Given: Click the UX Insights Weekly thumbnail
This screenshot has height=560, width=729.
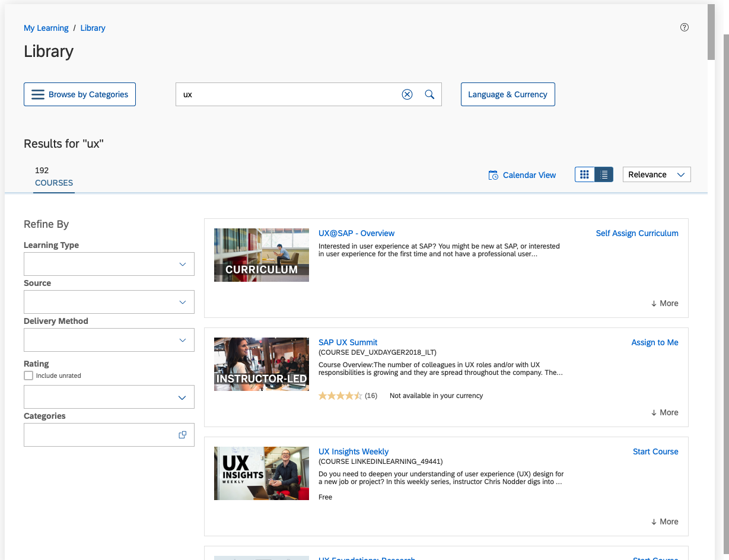Looking at the screenshot, I should [262, 473].
